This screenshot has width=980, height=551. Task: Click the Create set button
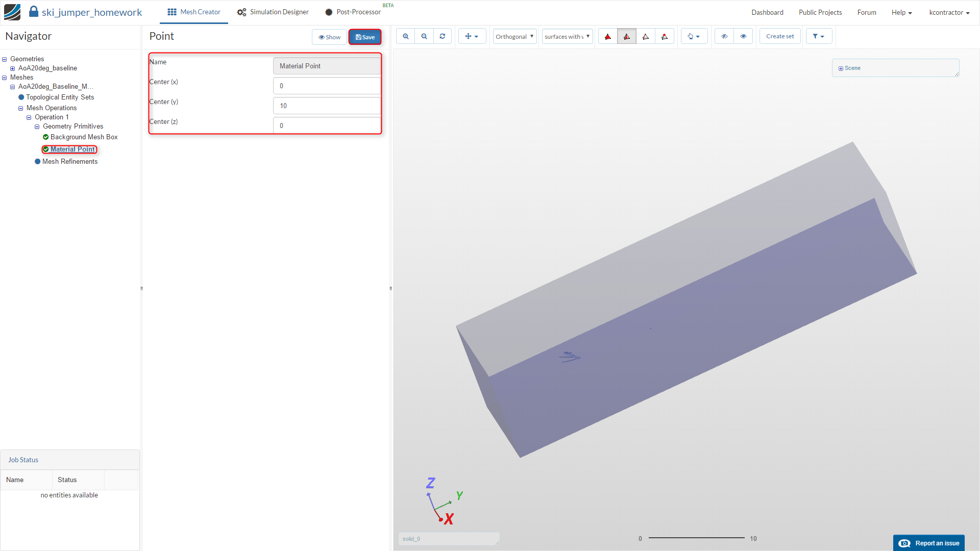pos(779,36)
